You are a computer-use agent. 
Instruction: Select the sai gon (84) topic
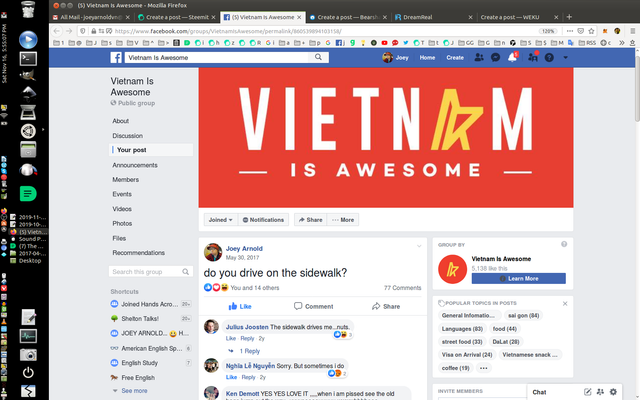click(523, 316)
